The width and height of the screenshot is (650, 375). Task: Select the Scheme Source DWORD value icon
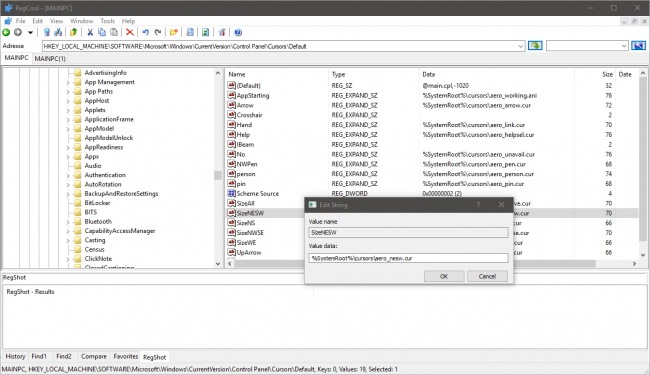point(231,194)
